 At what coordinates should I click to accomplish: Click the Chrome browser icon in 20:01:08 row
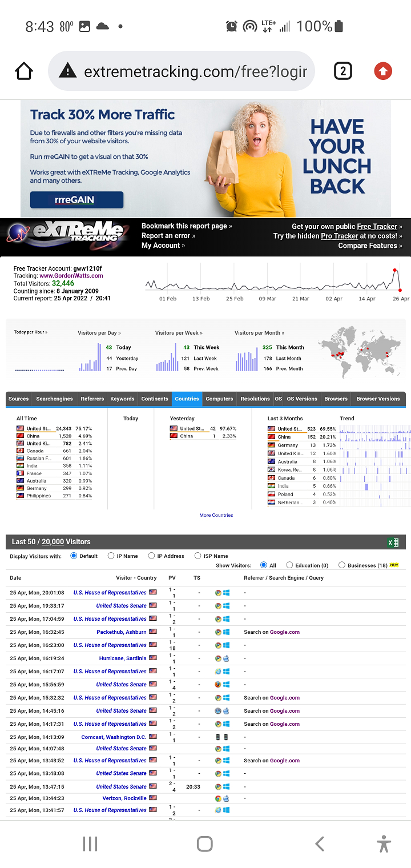pos(218,593)
